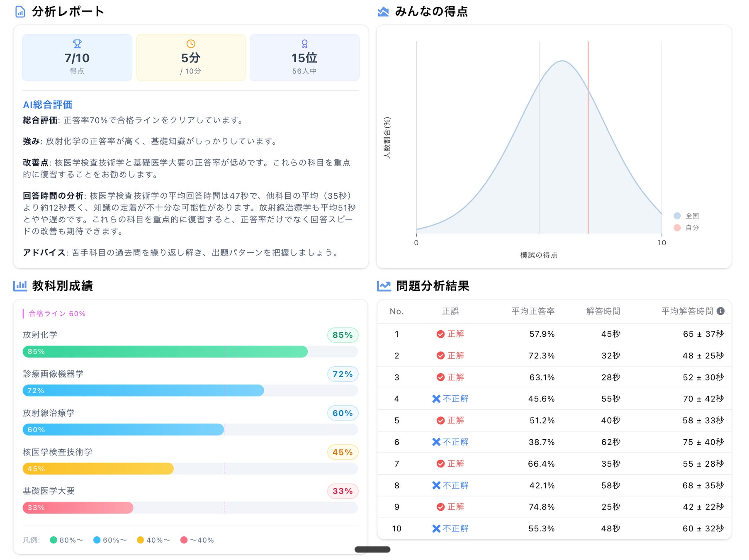Click the No. column header
The height and width of the screenshot is (560, 749).
(x=397, y=311)
